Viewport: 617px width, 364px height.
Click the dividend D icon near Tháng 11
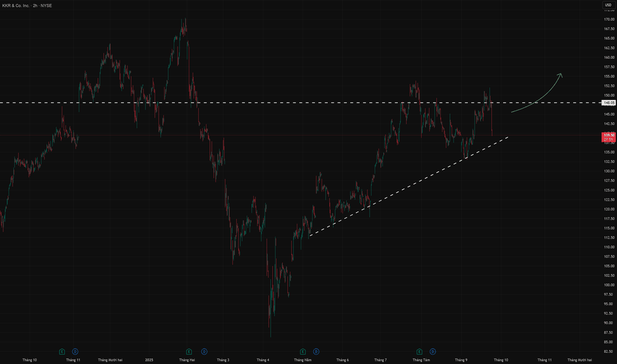[x=75, y=351]
